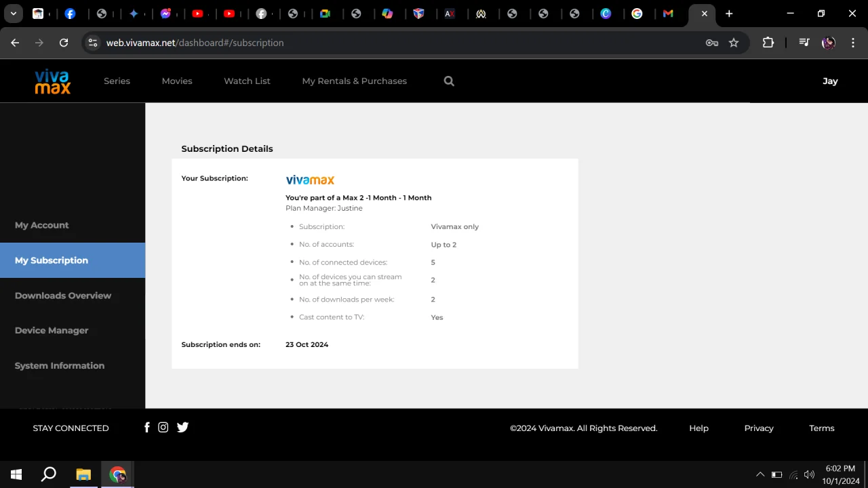This screenshot has width=868, height=488.
Task: Open Vivamax Instagram icon in footer
Action: (x=163, y=427)
